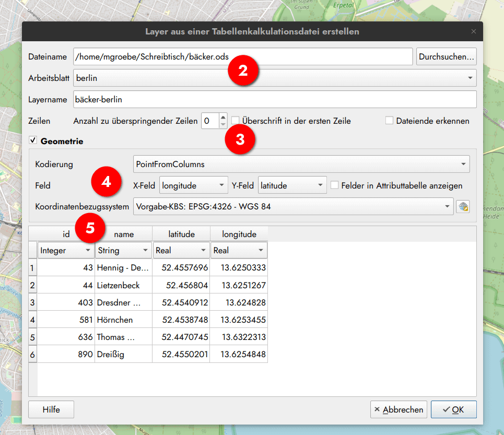This screenshot has width=504, height=435.
Task: Open the coordinate reference system selector icon
Action: click(464, 206)
